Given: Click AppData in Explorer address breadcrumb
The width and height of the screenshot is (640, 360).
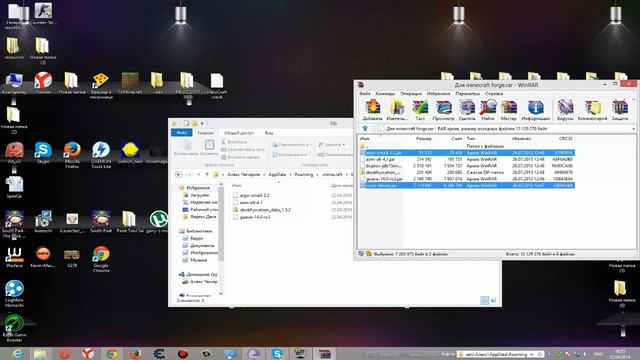Looking at the screenshot, I should pyautogui.click(x=277, y=174).
